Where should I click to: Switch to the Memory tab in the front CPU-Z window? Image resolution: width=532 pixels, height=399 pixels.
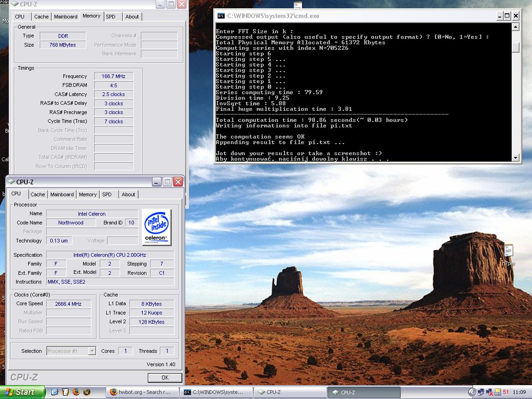coord(88,194)
